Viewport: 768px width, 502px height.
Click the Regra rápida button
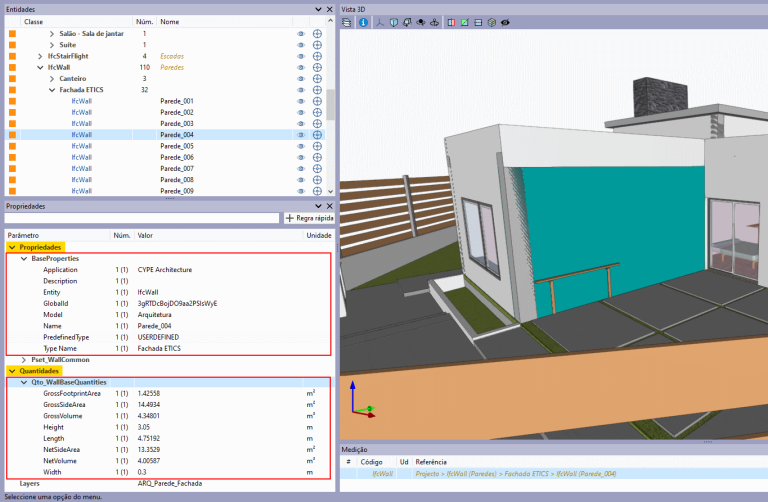[x=310, y=218]
